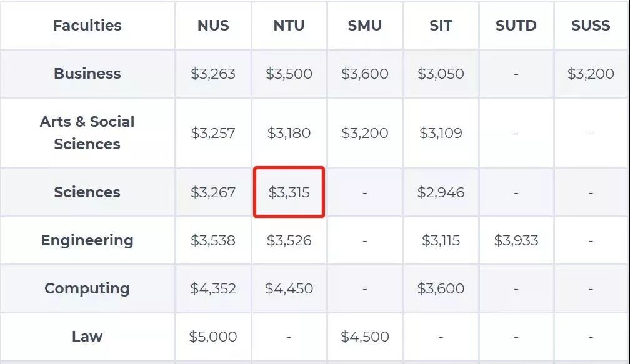This screenshot has width=630, height=364.
Task: Click the SUSS column header
Action: tap(591, 26)
